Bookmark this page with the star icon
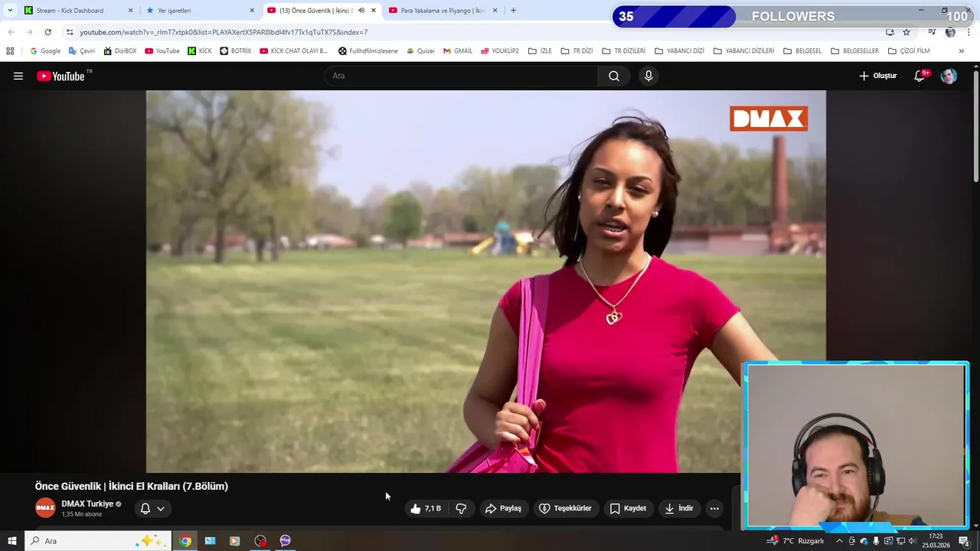The width and height of the screenshot is (980, 551). pyautogui.click(x=906, y=32)
